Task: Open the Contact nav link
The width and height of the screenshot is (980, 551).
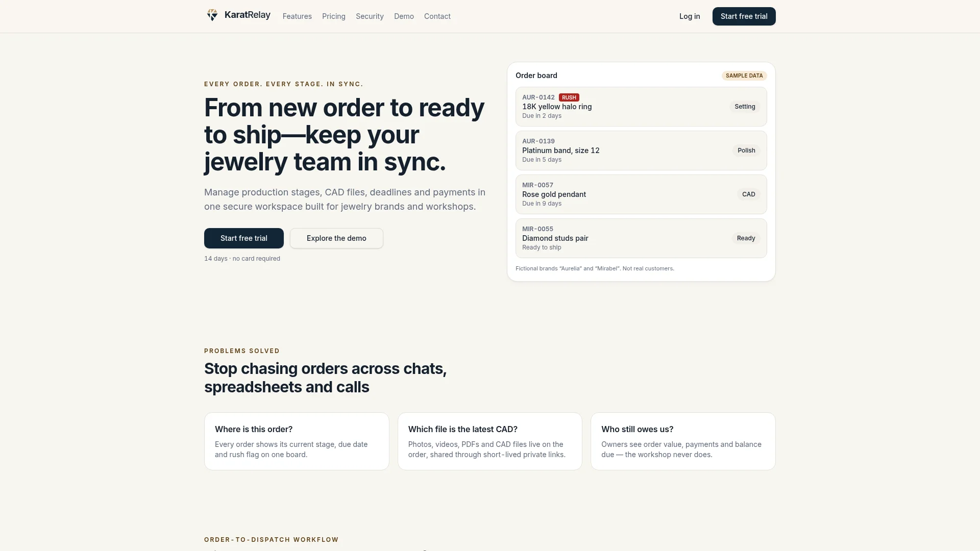Action: [437, 16]
